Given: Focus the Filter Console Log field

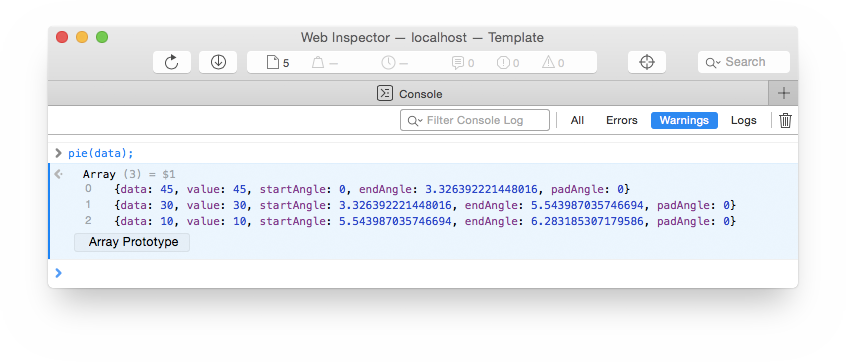Looking at the screenshot, I should (x=475, y=120).
